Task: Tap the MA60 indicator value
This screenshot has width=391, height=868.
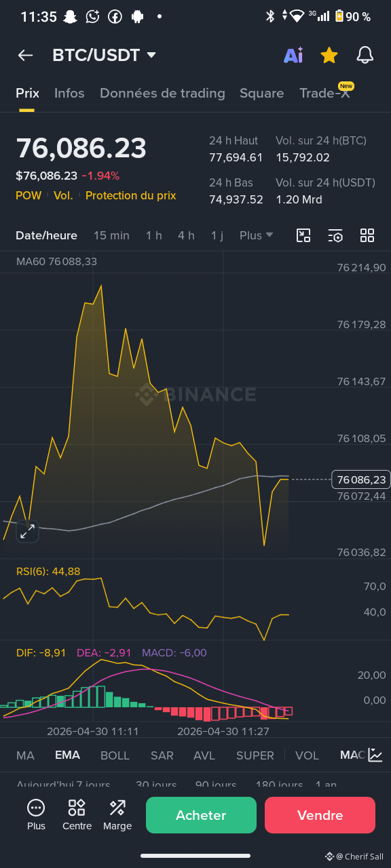Action: [56, 261]
